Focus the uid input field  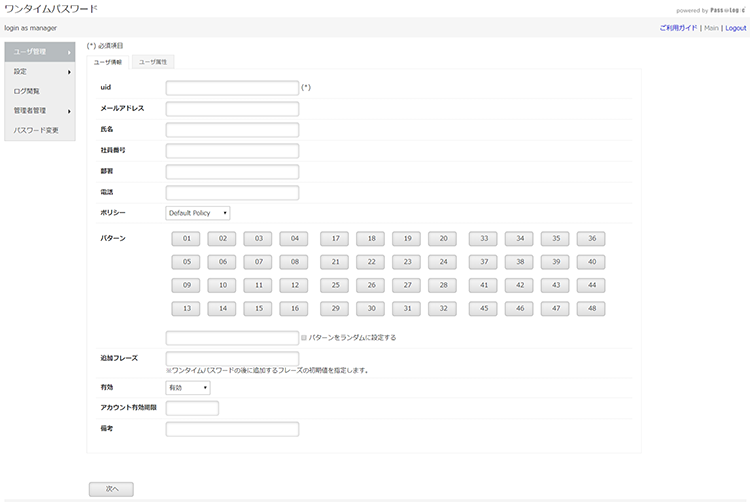232,88
